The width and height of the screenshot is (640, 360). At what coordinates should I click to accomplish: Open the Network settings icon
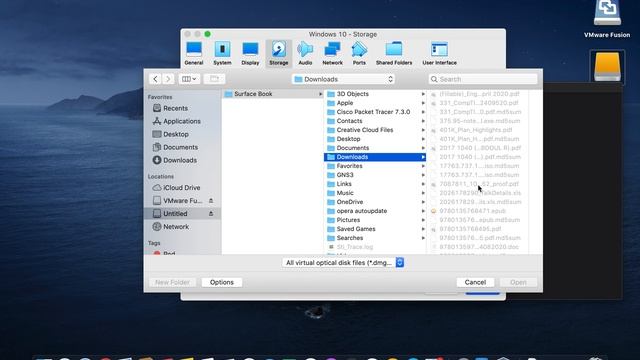point(332,53)
